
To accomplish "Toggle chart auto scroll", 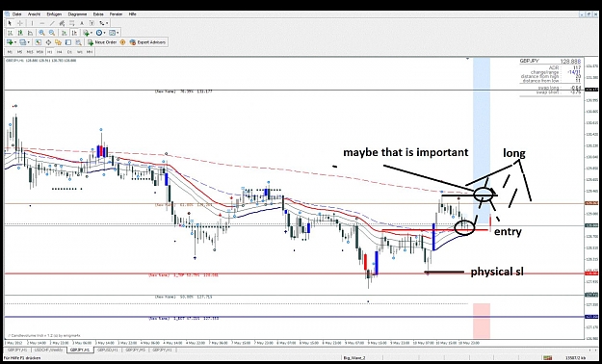I will [65, 33].
